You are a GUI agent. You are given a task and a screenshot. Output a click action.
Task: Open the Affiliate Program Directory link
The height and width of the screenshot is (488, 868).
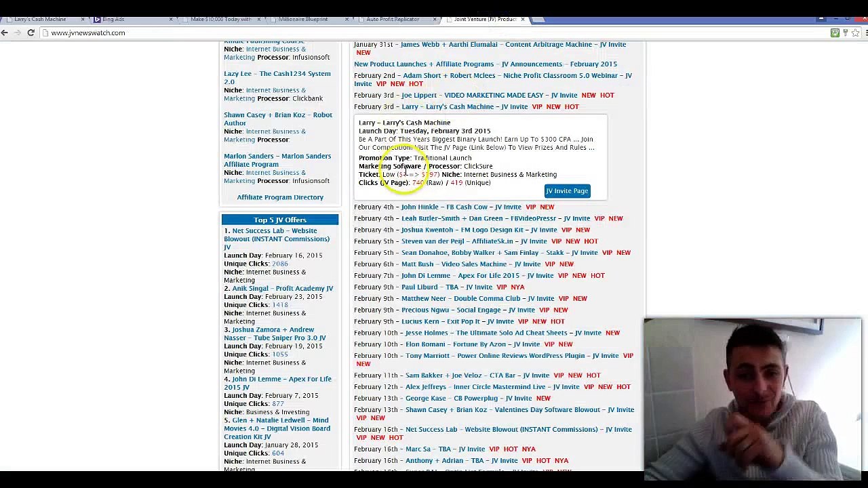pos(280,198)
